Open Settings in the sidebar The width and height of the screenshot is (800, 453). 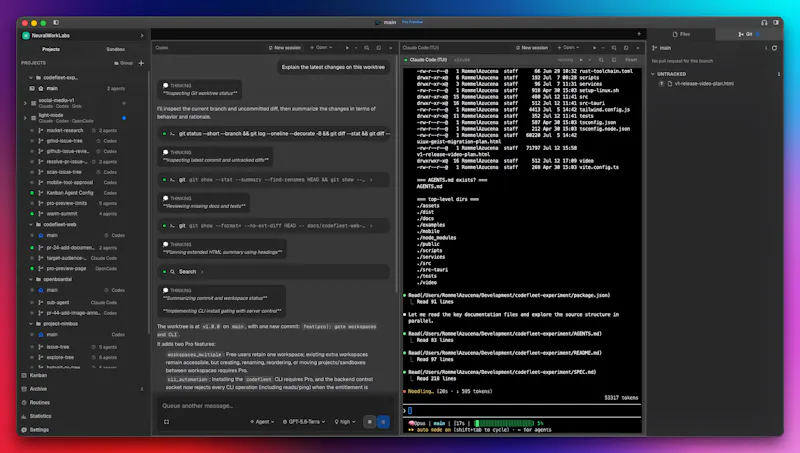point(39,430)
